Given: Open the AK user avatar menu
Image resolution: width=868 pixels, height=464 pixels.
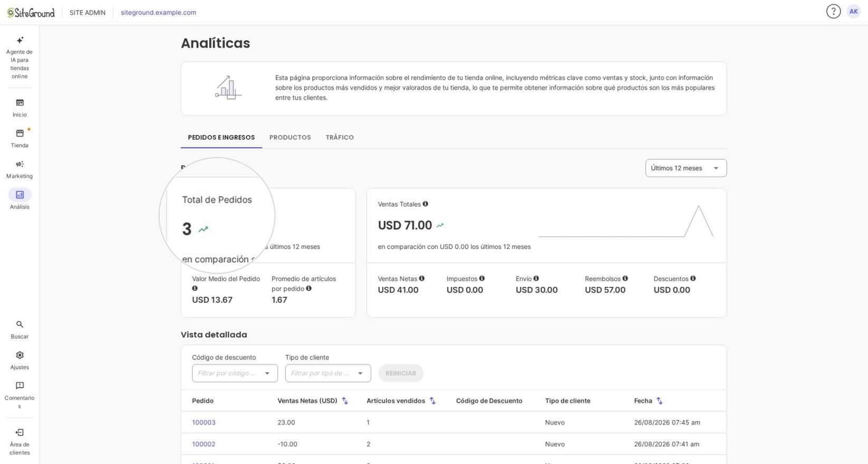Looking at the screenshot, I should pos(853,12).
